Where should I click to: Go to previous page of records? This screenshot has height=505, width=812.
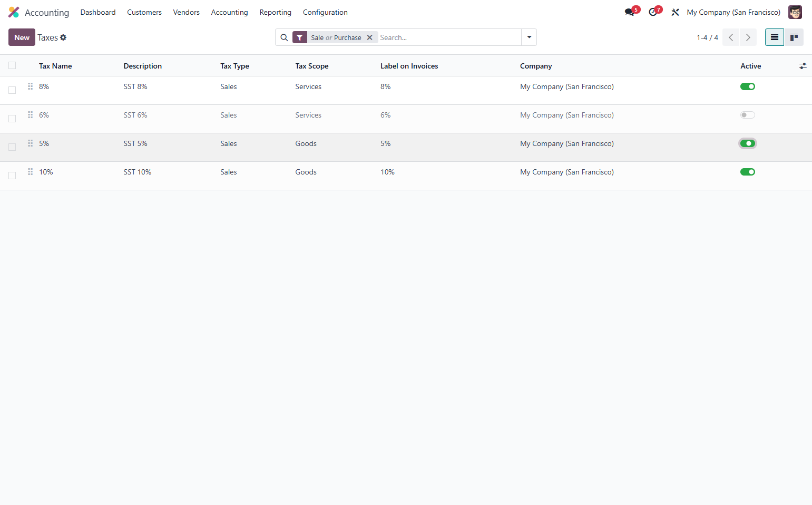[x=731, y=37]
